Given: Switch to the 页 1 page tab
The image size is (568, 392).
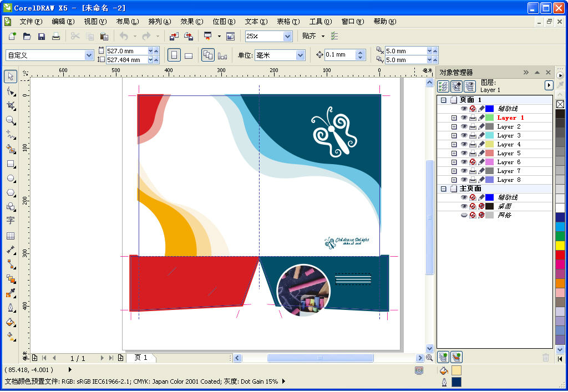Looking at the screenshot, I should click(142, 358).
